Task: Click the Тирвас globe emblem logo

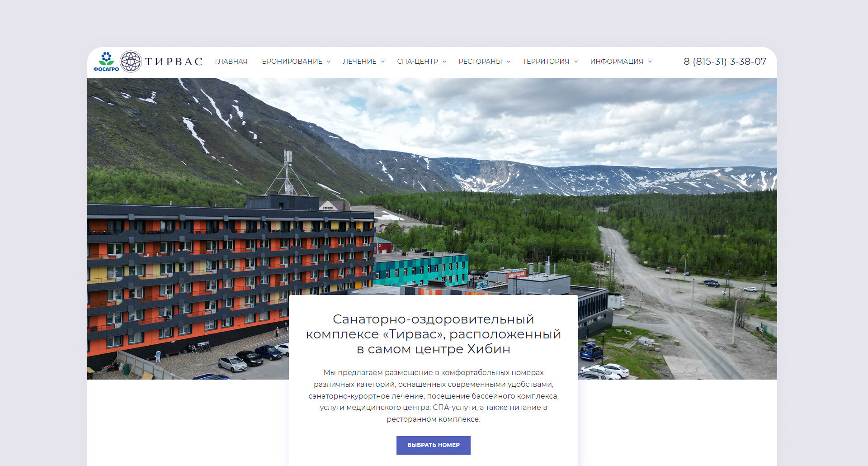Action: [x=131, y=62]
